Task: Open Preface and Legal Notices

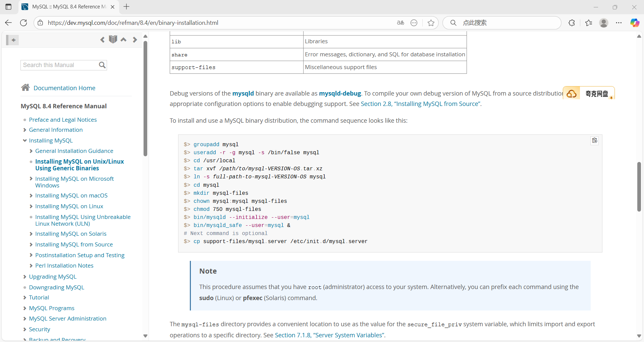Action: click(63, 120)
